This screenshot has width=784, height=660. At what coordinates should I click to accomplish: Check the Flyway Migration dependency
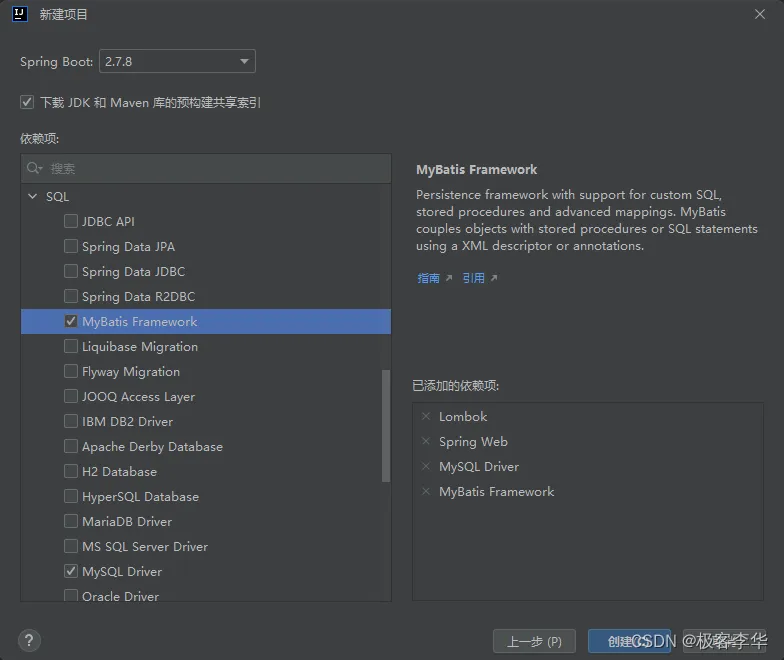point(71,371)
